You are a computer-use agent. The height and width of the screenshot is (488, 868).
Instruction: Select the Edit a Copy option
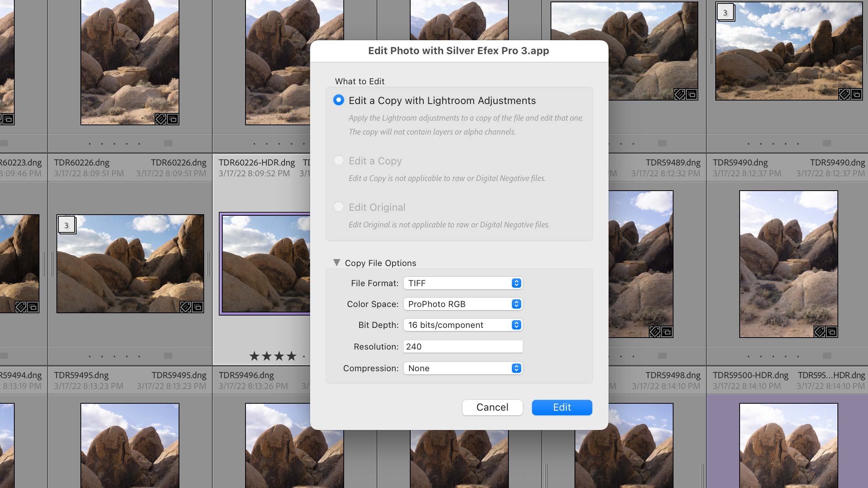(x=339, y=160)
